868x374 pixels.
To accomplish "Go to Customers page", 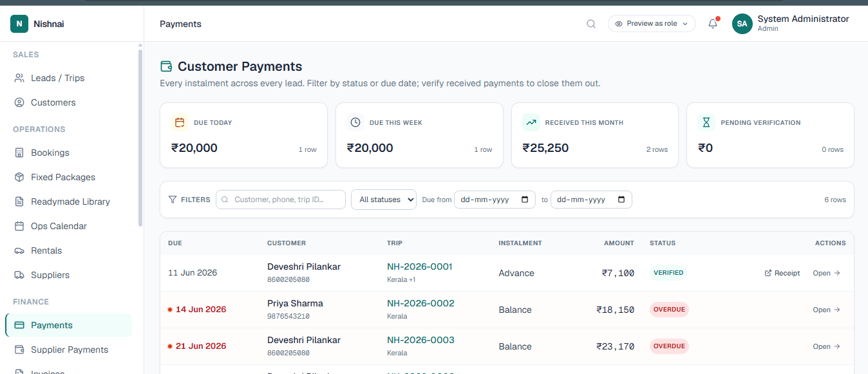I will point(68,102).
